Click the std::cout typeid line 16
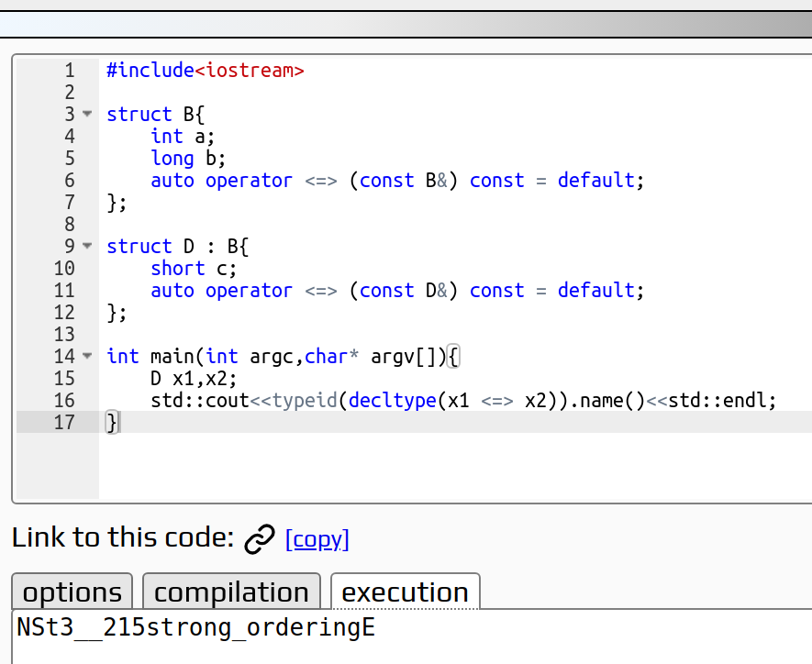The height and width of the screenshot is (664, 812). [x=463, y=401]
